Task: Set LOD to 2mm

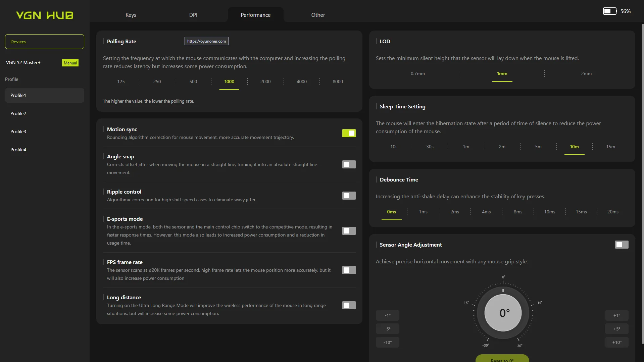Action: coord(586,73)
